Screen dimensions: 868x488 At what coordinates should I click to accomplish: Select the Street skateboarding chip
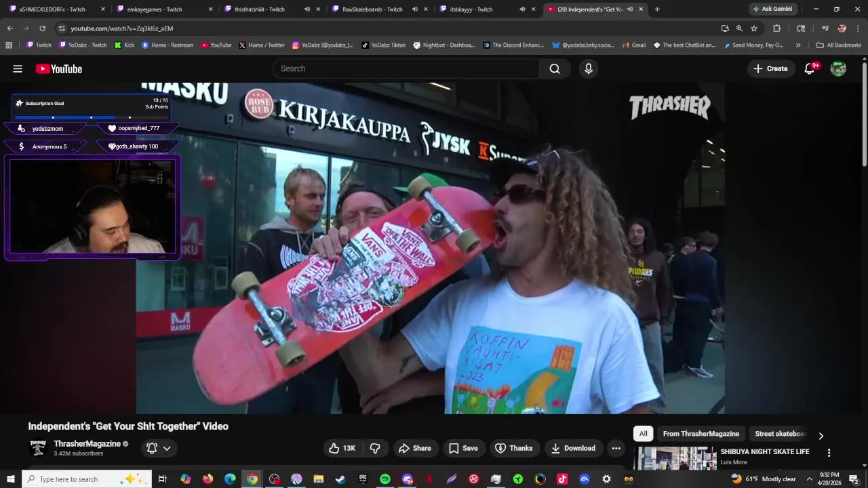780,434
